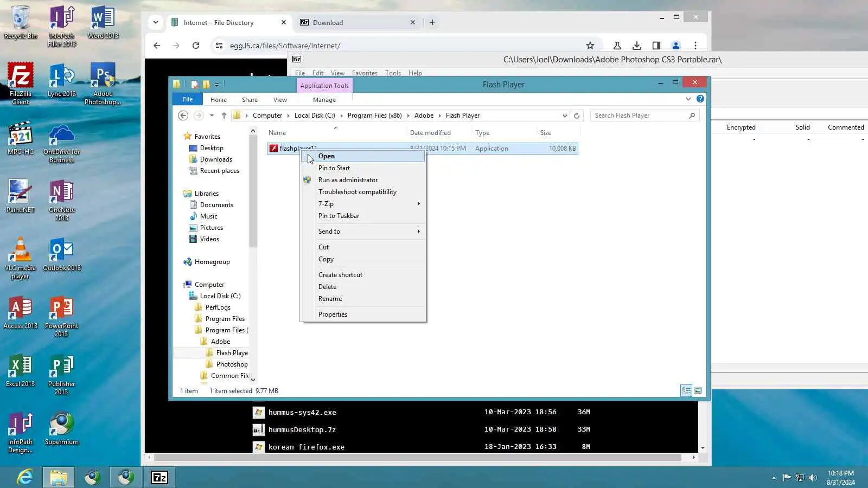Image resolution: width=868 pixels, height=488 pixels.
Task: Select Local Disk (C:) in navigation tree
Action: [x=220, y=296]
